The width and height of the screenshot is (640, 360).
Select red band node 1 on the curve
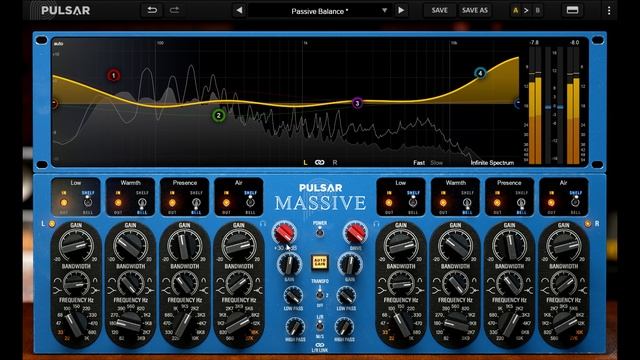coord(113,75)
